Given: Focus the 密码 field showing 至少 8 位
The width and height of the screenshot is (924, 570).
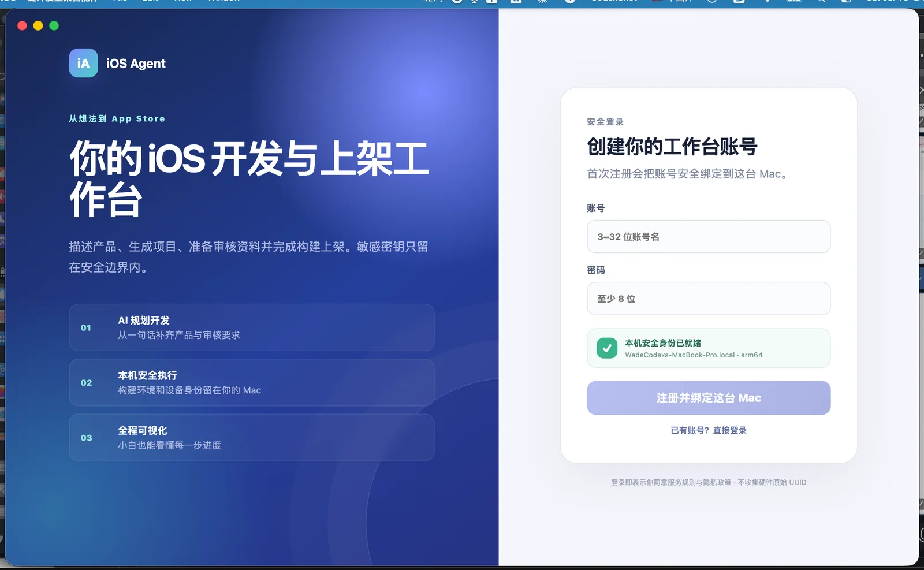Looking at the screenshot, I should point(709,299).
